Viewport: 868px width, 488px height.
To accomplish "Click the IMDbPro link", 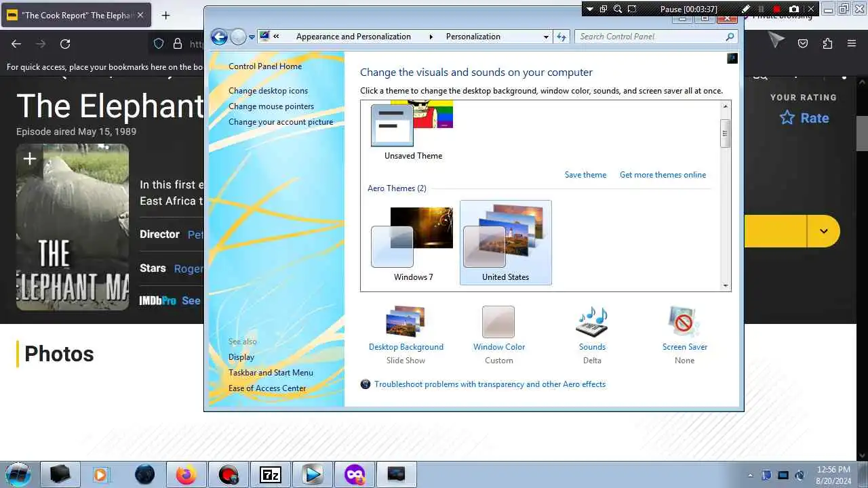I will coord(157,300).
